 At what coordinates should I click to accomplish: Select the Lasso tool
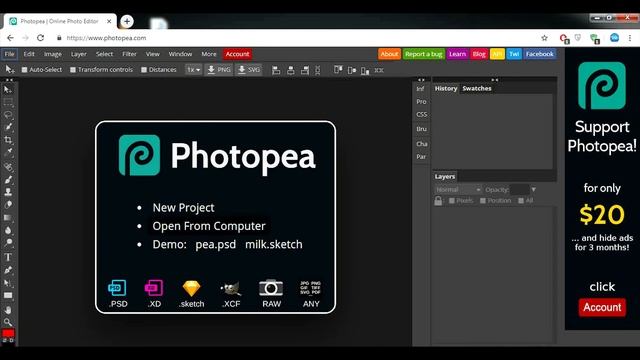click(8, 115)
